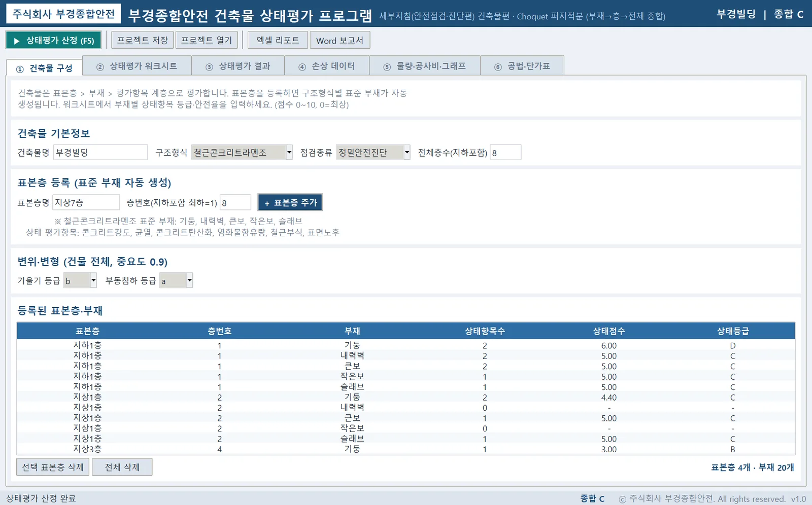Switch to 건축물 구성 tab
Image resolution: width=812 pixels, height=505 pixels.
click(x=45, y=68)
